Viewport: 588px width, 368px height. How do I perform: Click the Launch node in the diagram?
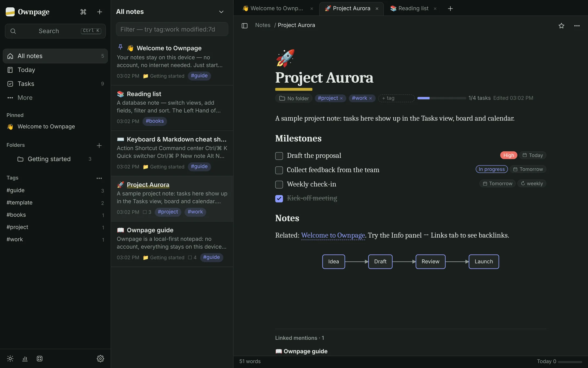coord(484,261)
